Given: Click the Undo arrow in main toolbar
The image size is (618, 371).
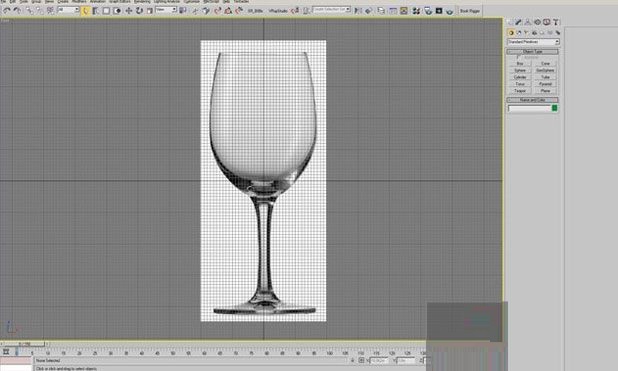Looking at the screenshot, I should (7, 11).
